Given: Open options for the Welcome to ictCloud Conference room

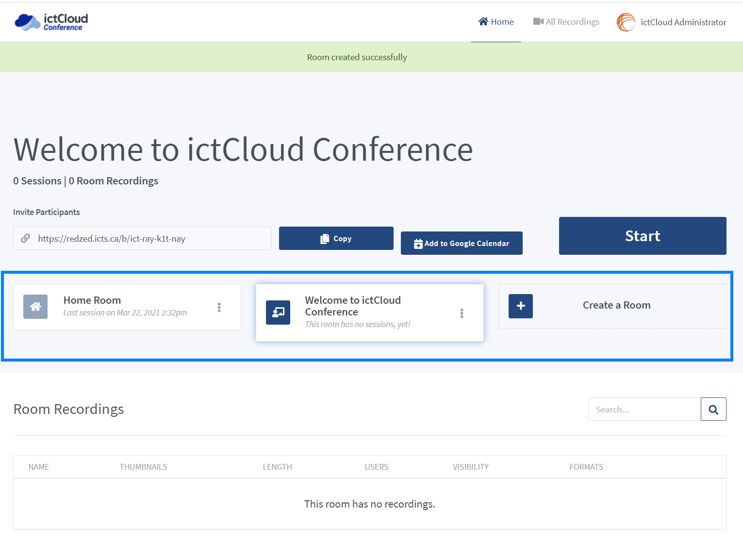Looking at the screenshot, I should coord(462,313).
